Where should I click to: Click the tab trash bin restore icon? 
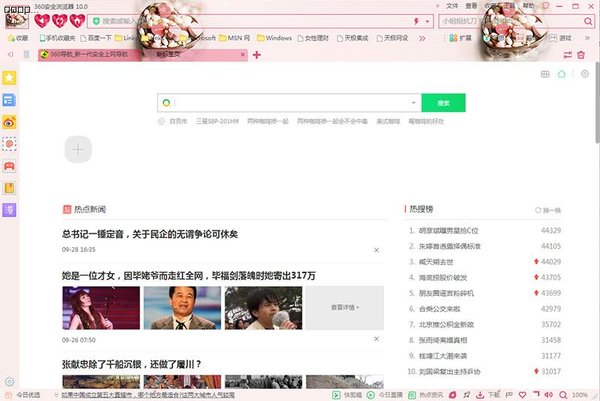[x=581, y=55]
